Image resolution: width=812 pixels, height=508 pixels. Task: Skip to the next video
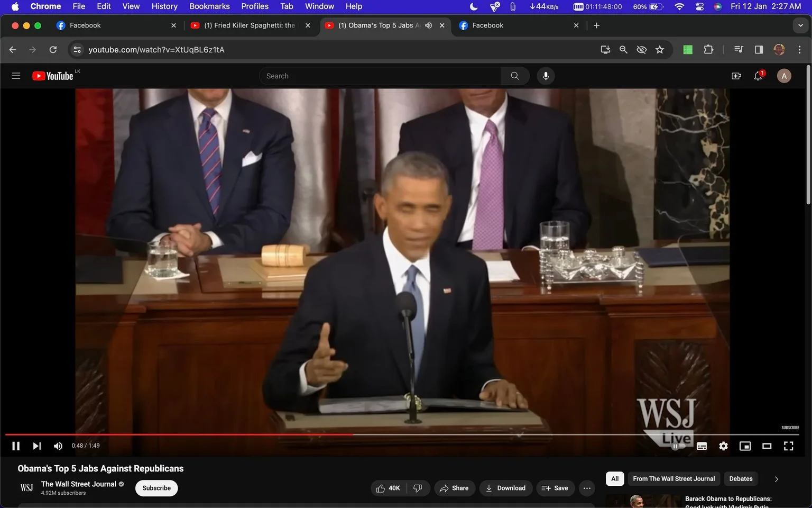(x=36, y=446)
